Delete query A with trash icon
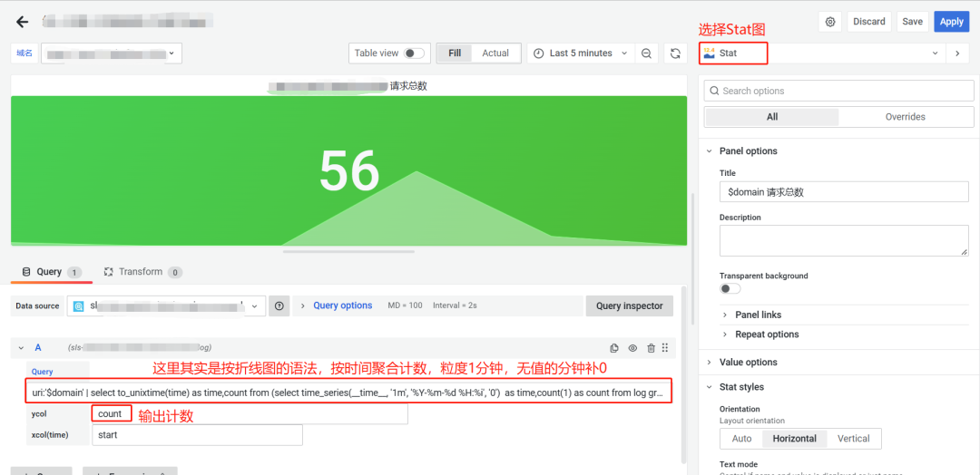980x475 pixels. pyautogui.click(x=652, y=348)
